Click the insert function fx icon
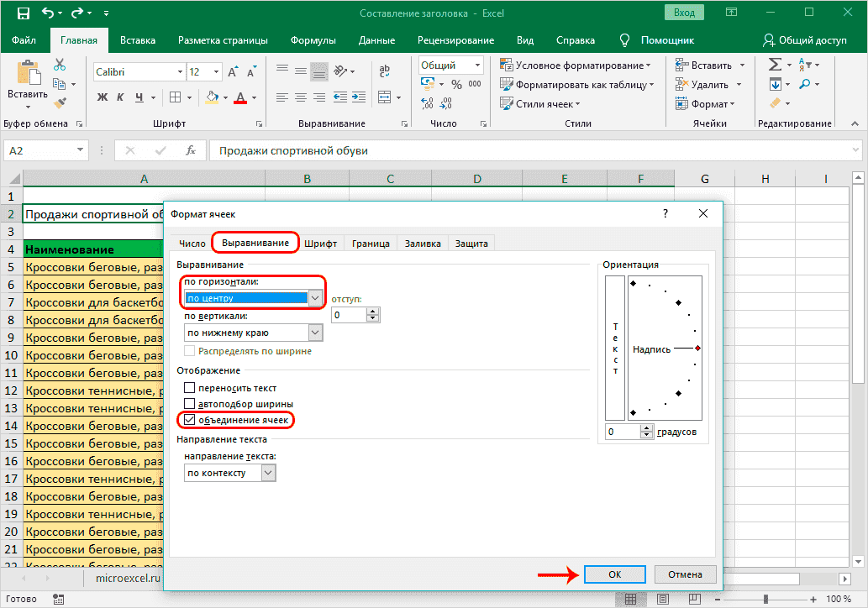The width and height of the screenshot is (868, 608). click(x=191, y=151)
